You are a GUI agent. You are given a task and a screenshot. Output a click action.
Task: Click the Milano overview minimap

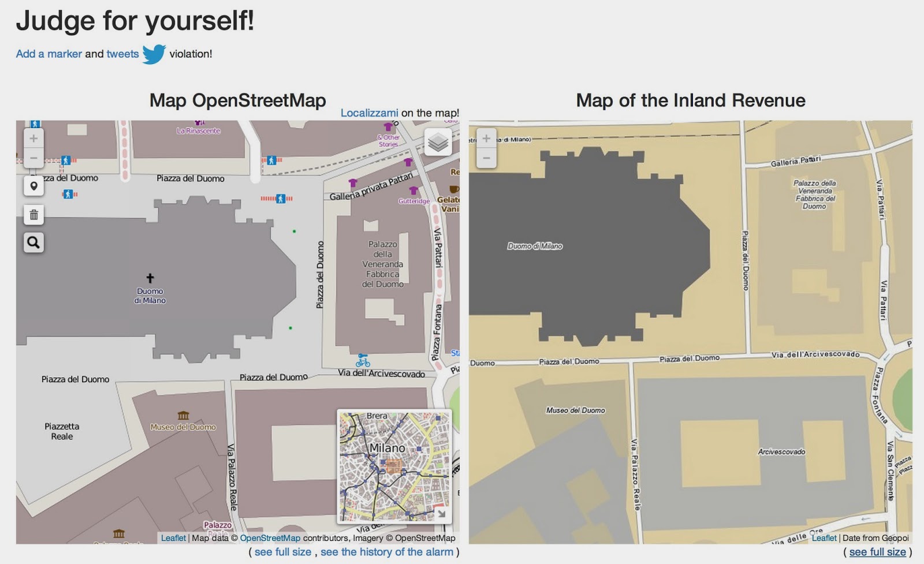[x=394, y=466]
